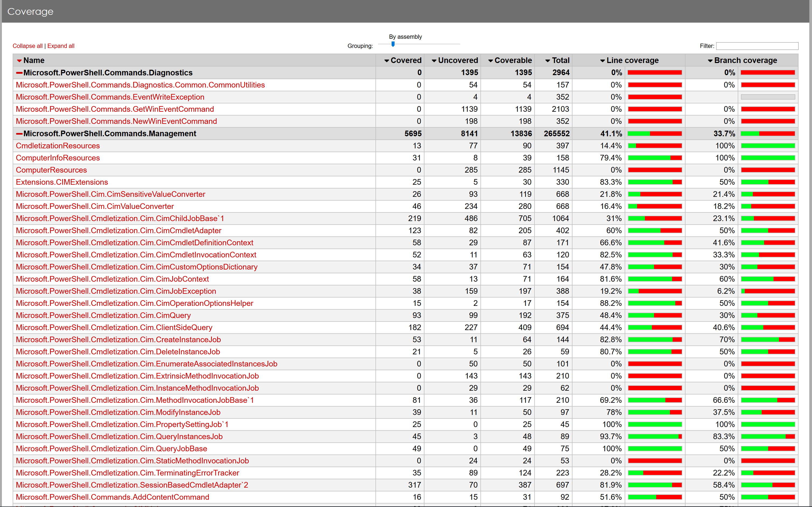This screenshot has width=812, height=507.
Task: Open EnumerateAssociatedInstancesJob link
Action: [146, 363]
